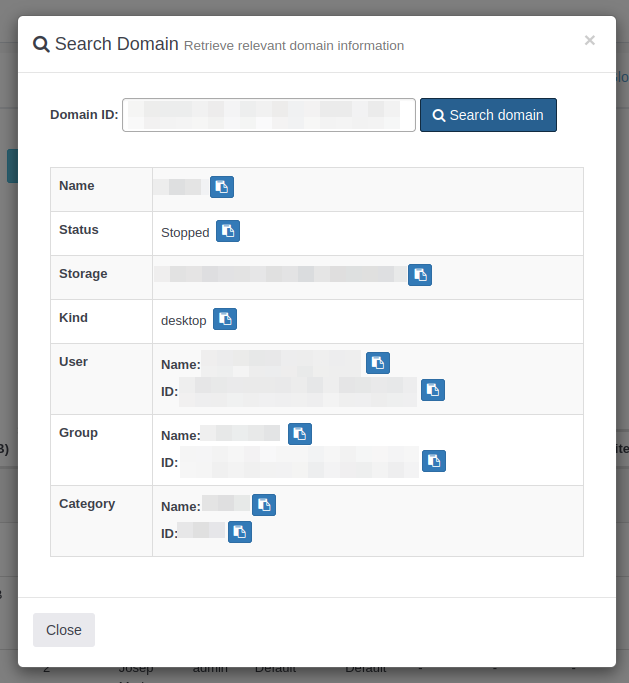This screenshot has height=683, width=629.
Task: Click the Storage row label
Action: point(83,274)
